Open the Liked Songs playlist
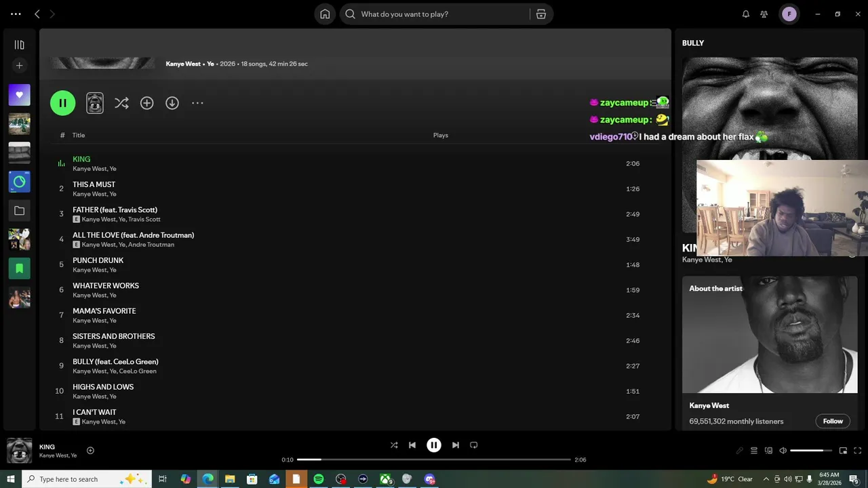The image size is (868, 488). (19, 95)
